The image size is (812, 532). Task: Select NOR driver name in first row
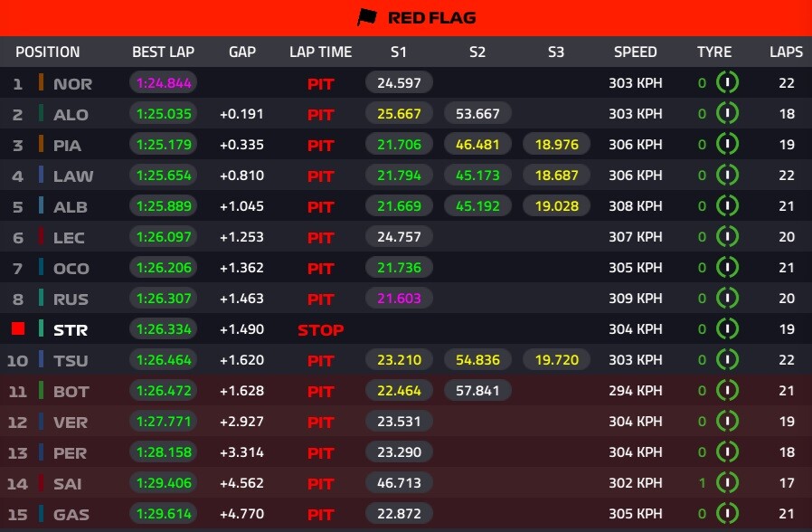72,84
